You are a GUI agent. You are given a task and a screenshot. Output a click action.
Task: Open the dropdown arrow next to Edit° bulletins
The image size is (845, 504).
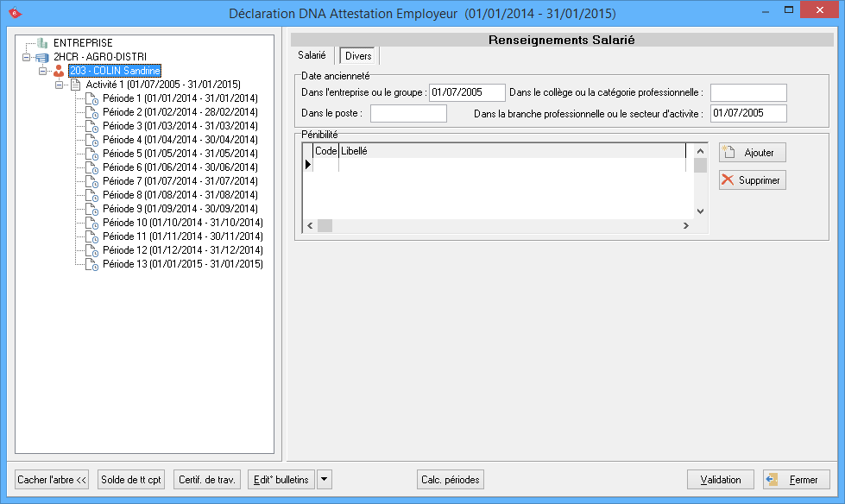[324, 480]
